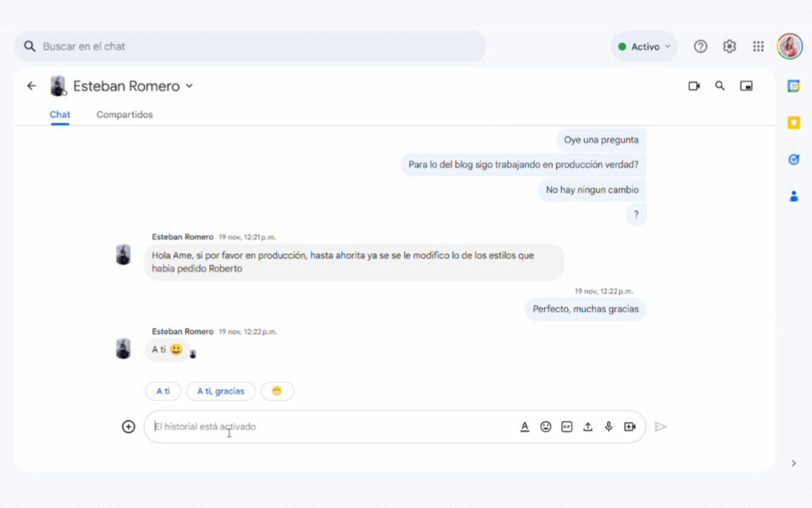Click the send message arrow
812x508 pixels.
click(x=661, y=427)
